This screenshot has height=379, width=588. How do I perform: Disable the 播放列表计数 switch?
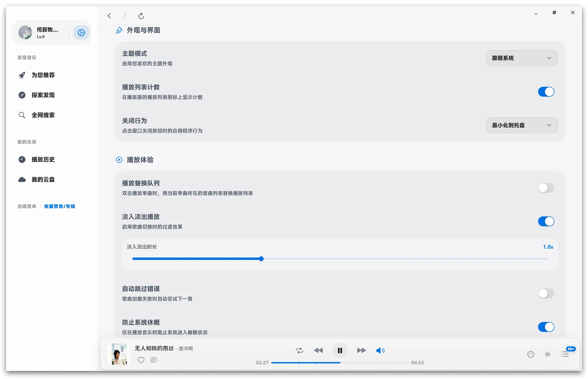pos(546,92)
